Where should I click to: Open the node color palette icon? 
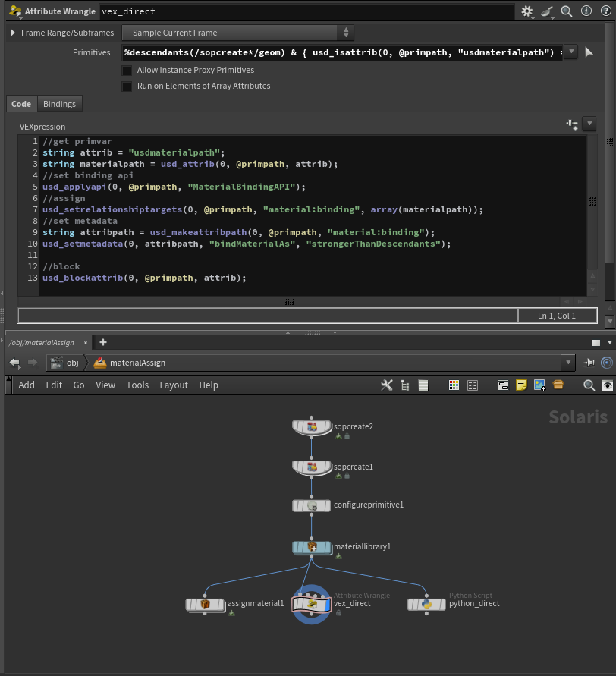454,385
